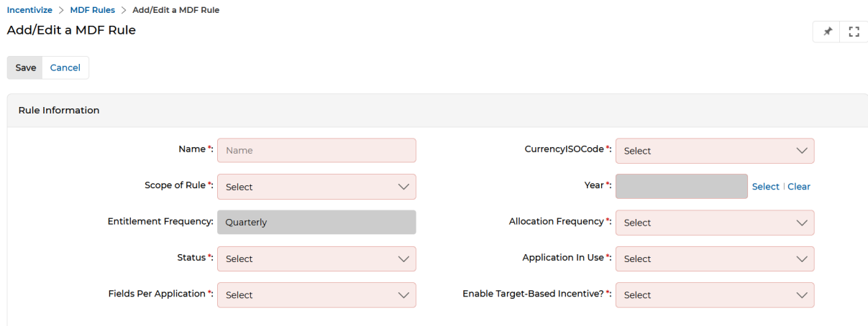Open MDF Rules breadcrumb link
This screenshot has height=326, width=868.
coord(92,10)
